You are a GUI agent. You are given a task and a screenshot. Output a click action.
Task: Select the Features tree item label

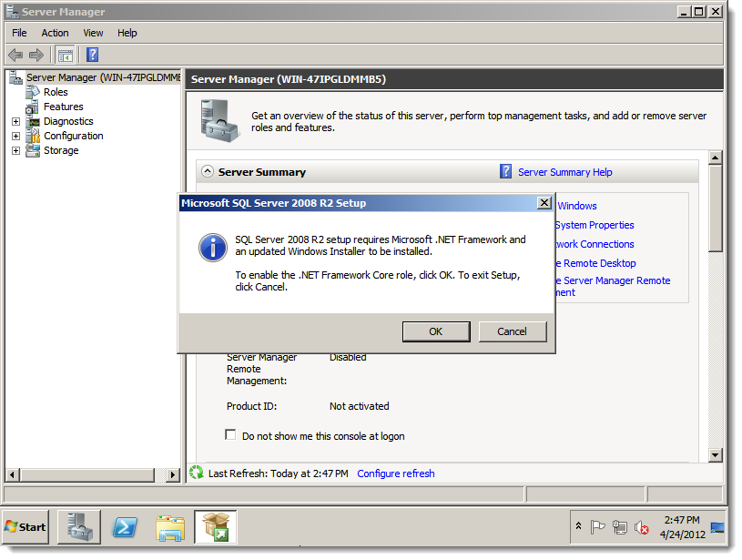(64, 107)
